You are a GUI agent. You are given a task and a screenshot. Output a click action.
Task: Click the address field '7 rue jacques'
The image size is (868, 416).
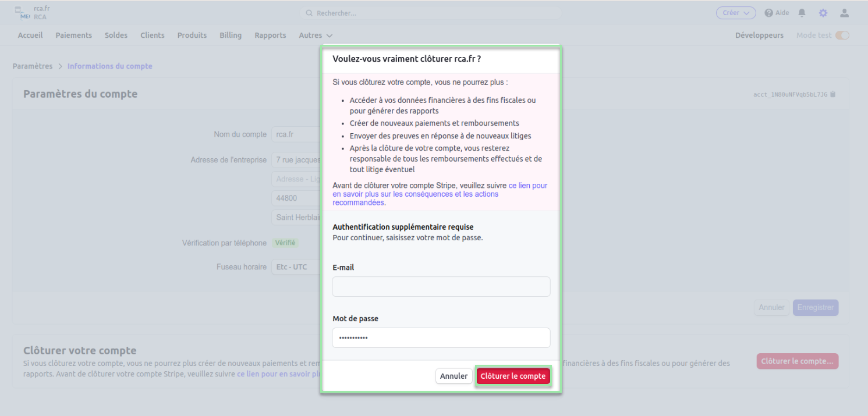click(296, 160)
